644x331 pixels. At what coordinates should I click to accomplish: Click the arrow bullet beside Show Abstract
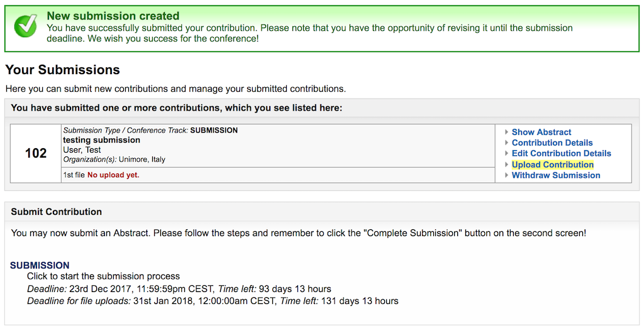506,132
